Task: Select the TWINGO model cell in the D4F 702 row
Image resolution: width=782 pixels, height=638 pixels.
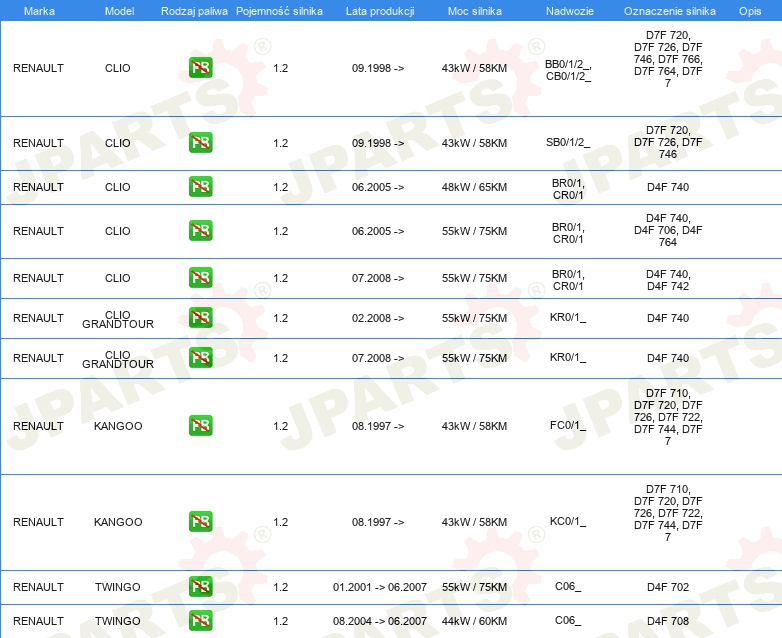Action: 118,587
